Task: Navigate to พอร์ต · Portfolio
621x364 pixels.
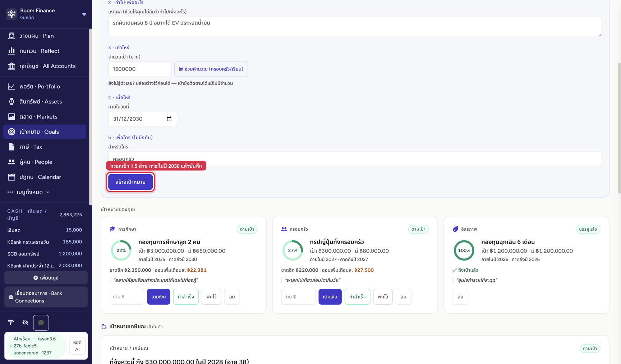Action: point(45,87)
